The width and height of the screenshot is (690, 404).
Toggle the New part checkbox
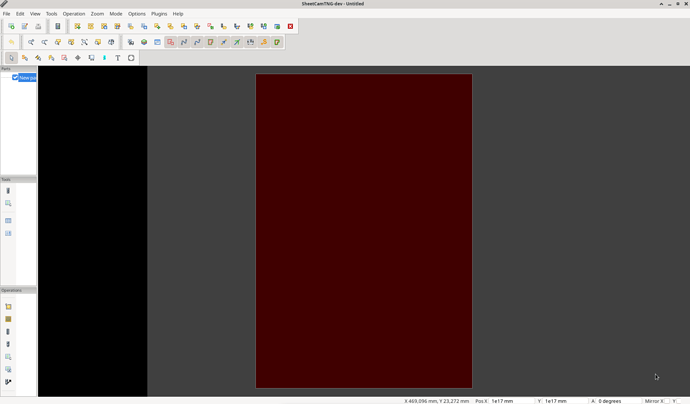(x=15, y=77)
